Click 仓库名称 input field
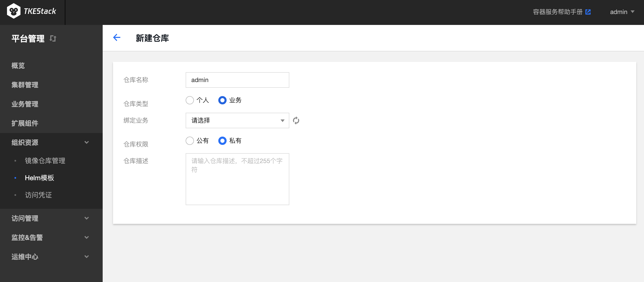This screenshot has width=644, height=282. click(237, 80)
